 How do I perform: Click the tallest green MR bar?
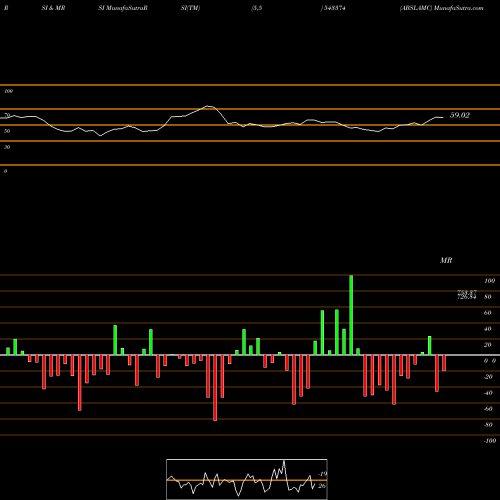click(x=351, y=315)
